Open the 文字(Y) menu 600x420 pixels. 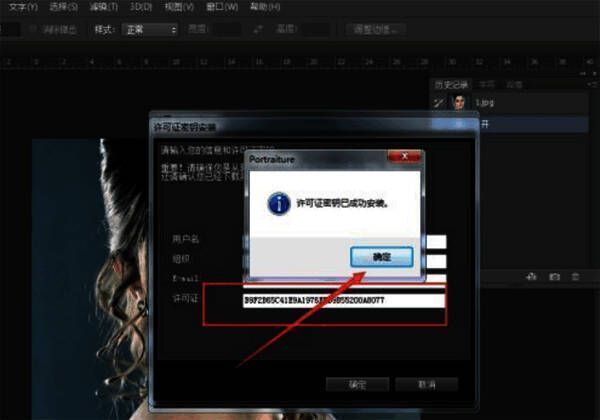coord(23,7)
